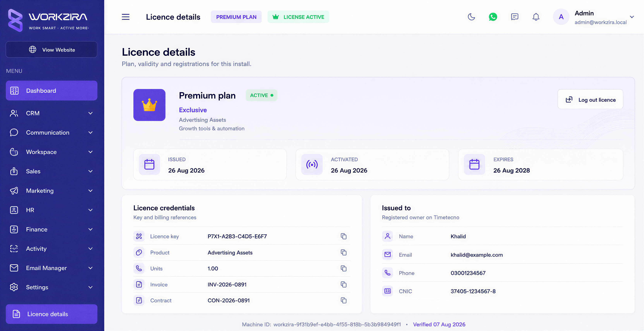The image size is (644, 331).
Task: Open the notifications bell
Action: (536, 17)
